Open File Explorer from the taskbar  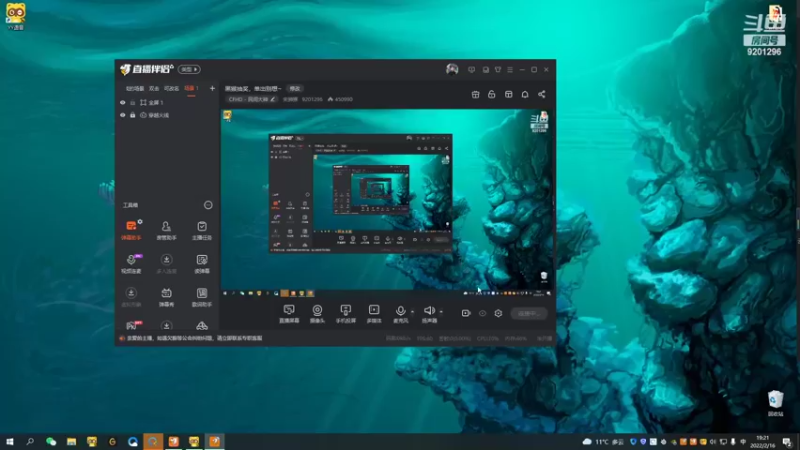(x=71, y=442)
